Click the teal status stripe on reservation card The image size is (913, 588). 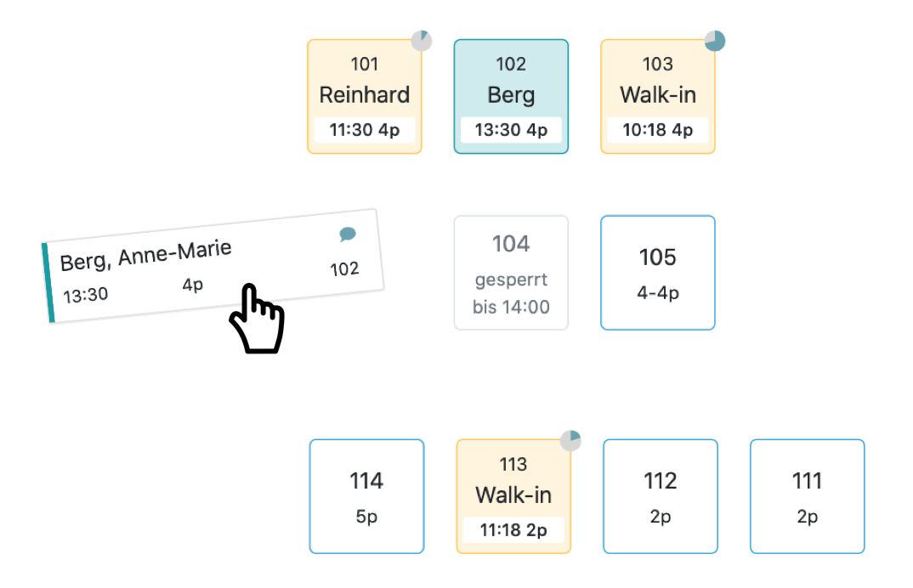pos(48,283)
